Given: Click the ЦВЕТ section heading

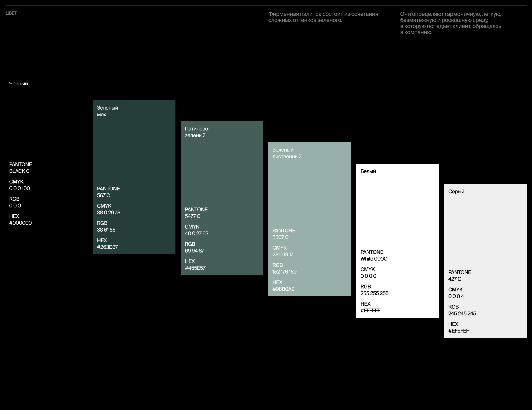Looking at the screenshot, I should tap(11, 13).
